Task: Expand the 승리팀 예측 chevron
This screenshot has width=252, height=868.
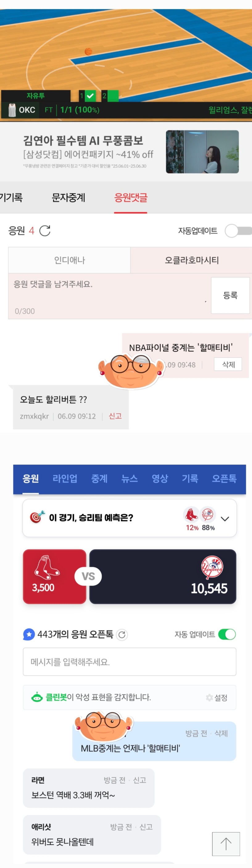Action: 225,519
